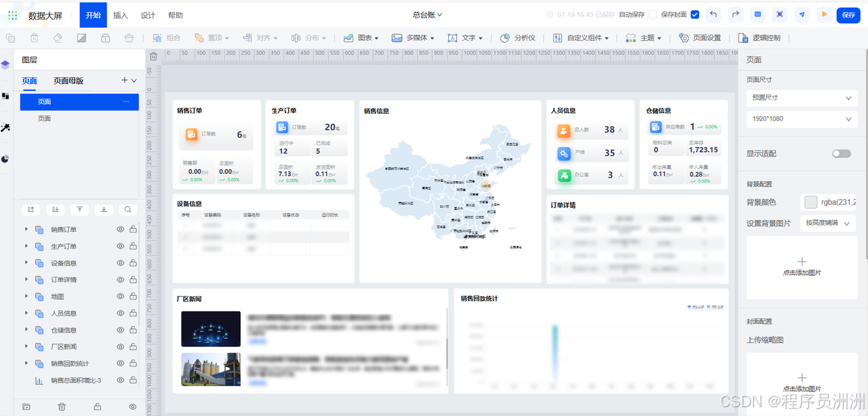Click the 点击添加图片 background image box

click(x=802, y=267)
